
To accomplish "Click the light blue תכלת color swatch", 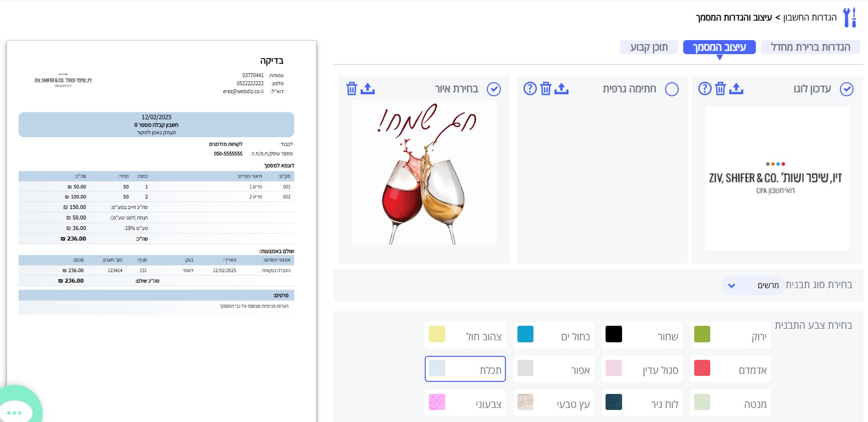I will 437,368.
